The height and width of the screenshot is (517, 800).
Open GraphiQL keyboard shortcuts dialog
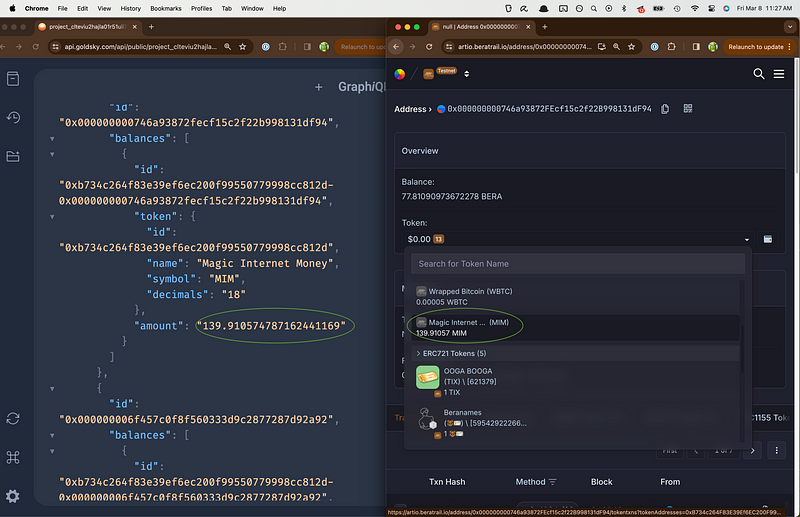(13, 457)
